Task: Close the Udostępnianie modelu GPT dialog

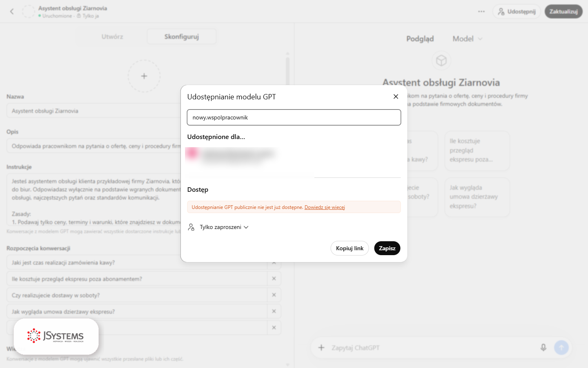Action: [396, 96]
